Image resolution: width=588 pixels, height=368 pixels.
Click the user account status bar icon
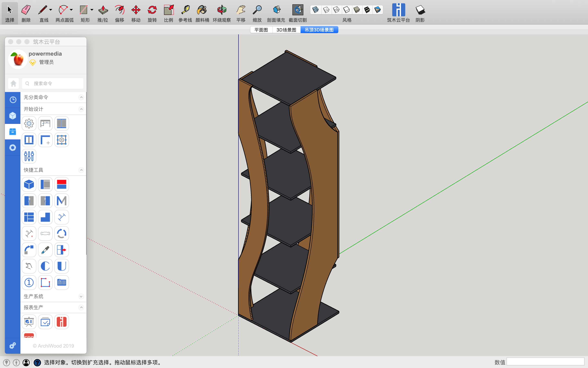[x=26, y=363]
